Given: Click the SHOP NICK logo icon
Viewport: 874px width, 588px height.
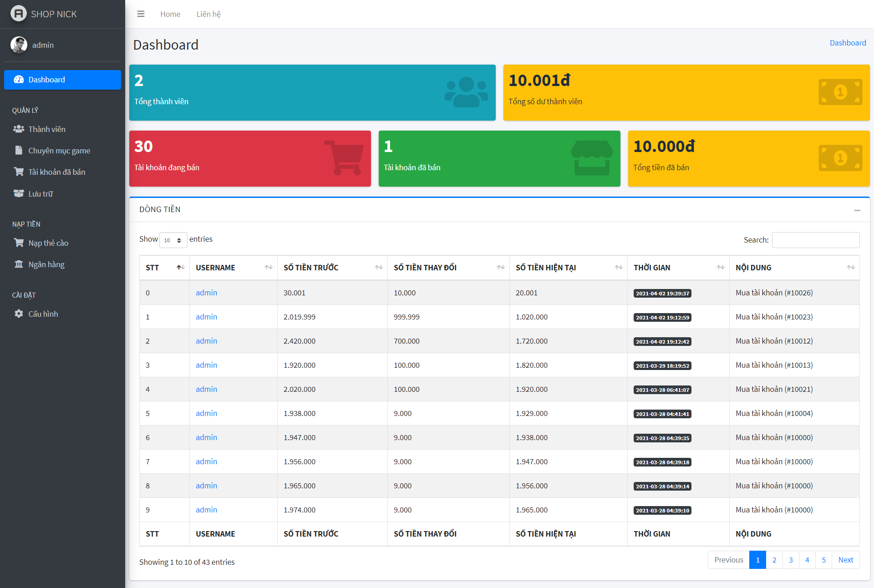Looking at the screenshot, I should tap(18, 14).
